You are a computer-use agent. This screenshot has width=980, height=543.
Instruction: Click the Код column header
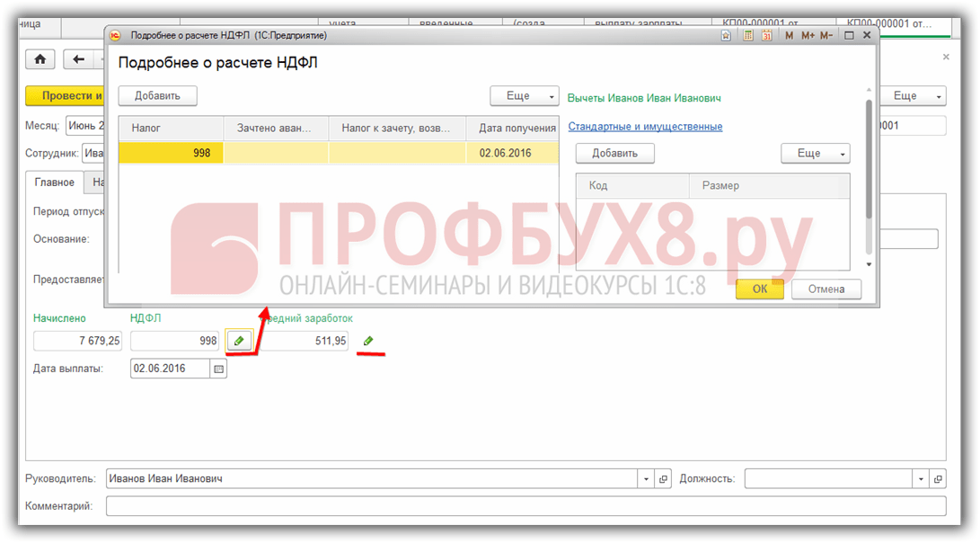click(x=632, y=186)
